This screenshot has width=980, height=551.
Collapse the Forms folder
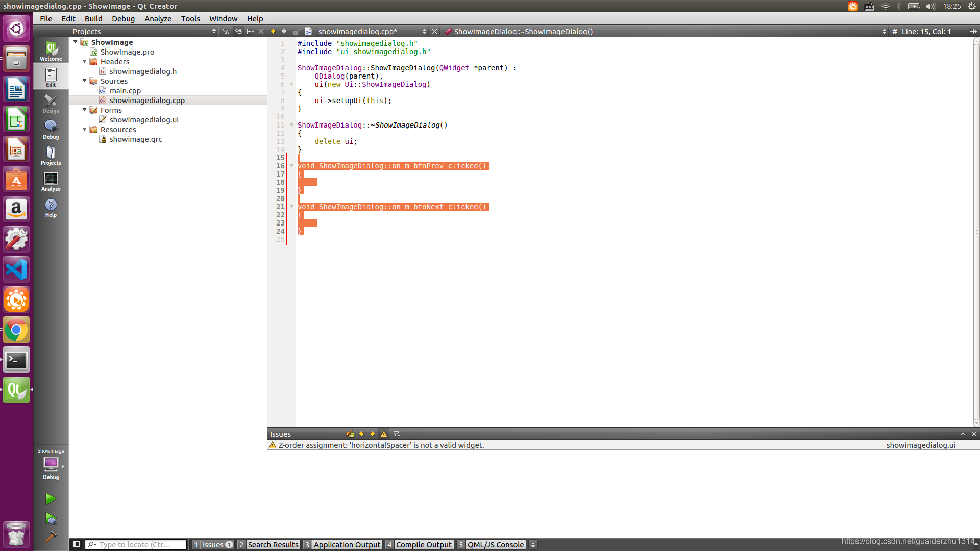[x=85, y=110]
